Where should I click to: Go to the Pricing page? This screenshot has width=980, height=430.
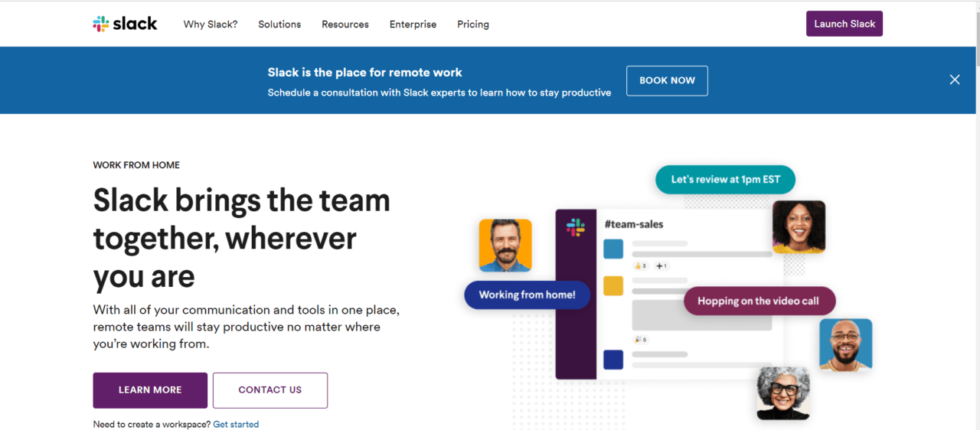coord(473,24)
